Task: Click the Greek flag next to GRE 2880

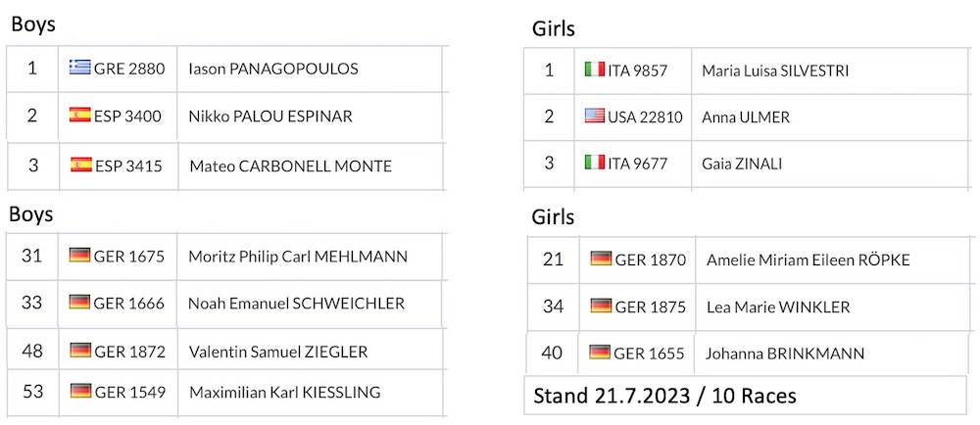Action: pyautogui.click(x=80, y=68)
